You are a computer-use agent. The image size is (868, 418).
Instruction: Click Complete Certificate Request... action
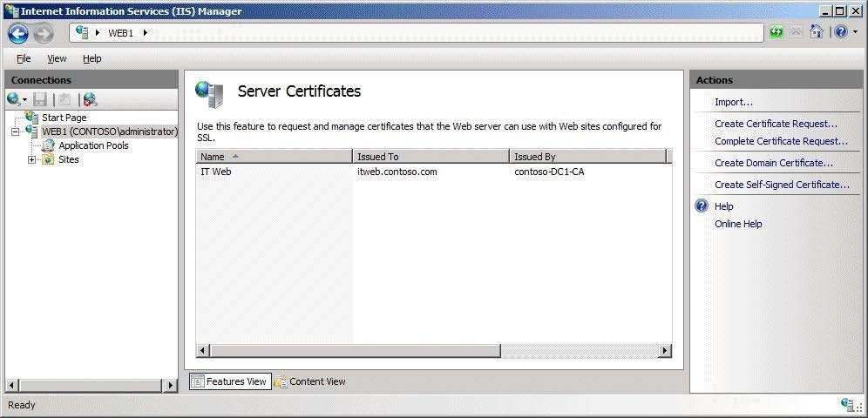781,141
